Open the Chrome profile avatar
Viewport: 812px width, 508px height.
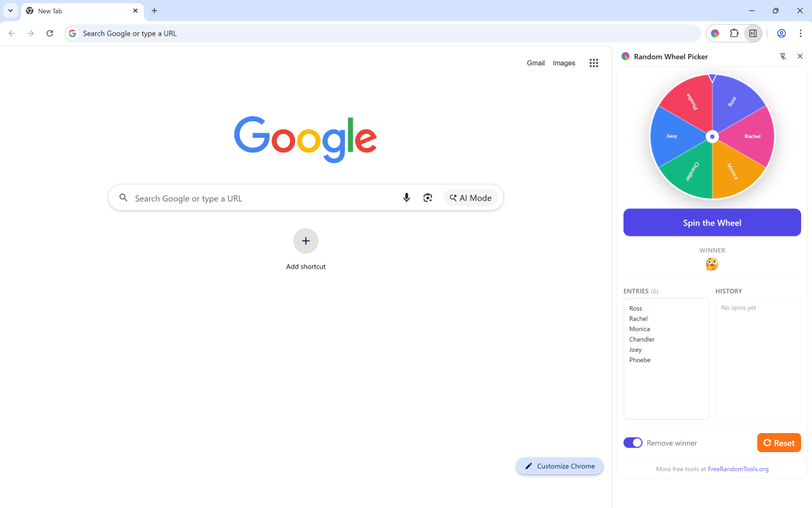click(x=782, y=34)
